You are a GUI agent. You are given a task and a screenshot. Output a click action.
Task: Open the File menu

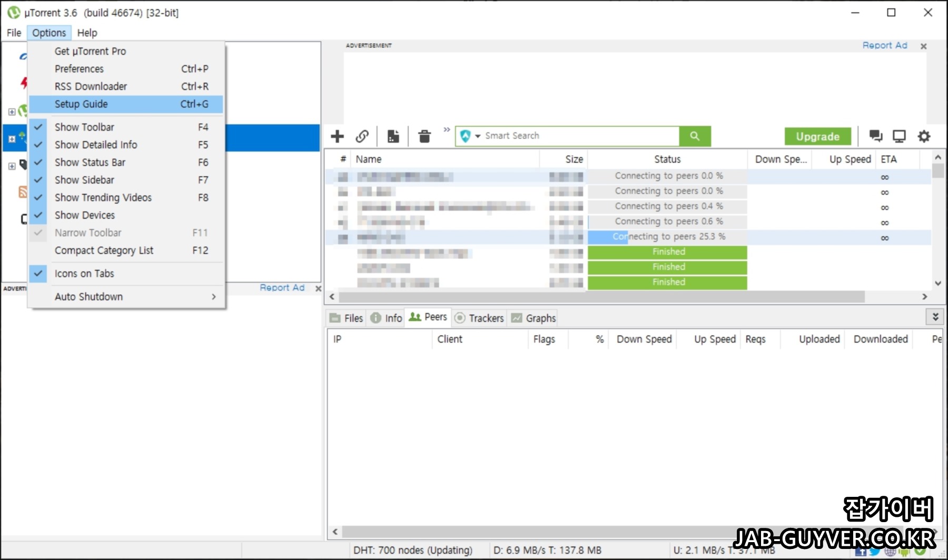tap(14, 33)
